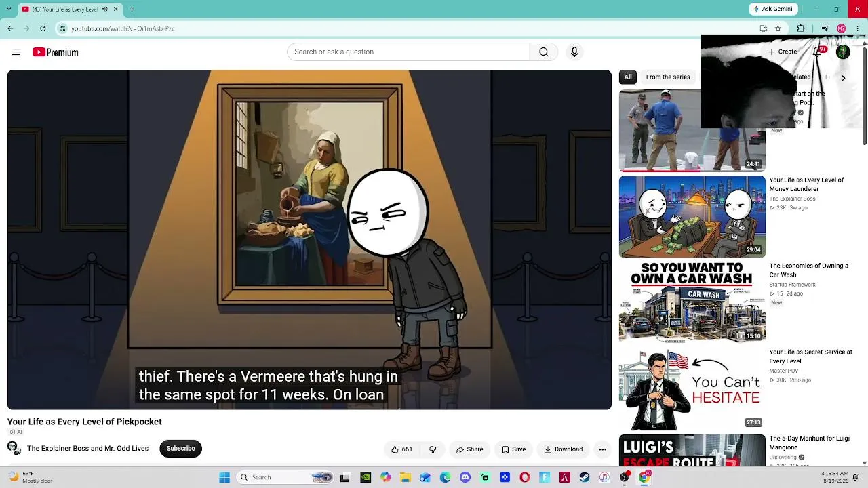Subscribe to The Explainer Boss channel
The width and height of the screenshot is (868, 488).
coord(180,449)
